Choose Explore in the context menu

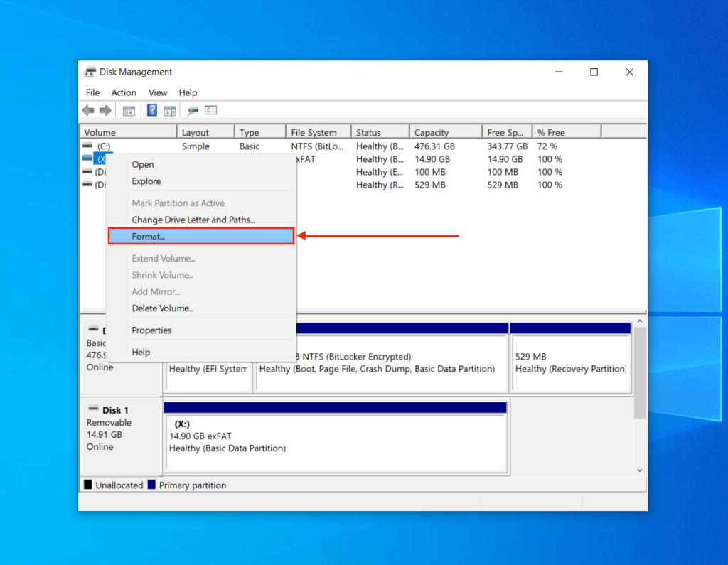click(x=146, y=181)
